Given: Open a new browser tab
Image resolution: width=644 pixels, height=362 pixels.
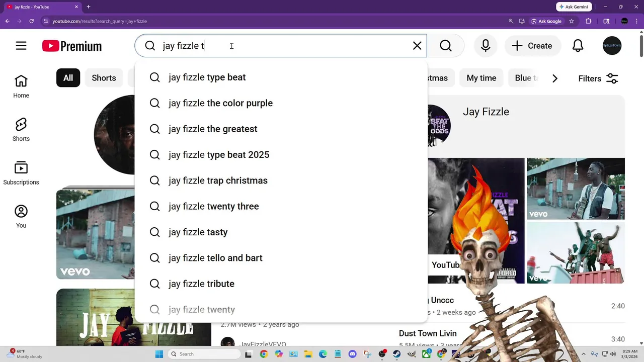Looking at the screenshot, I should click(x=89, y=7).
